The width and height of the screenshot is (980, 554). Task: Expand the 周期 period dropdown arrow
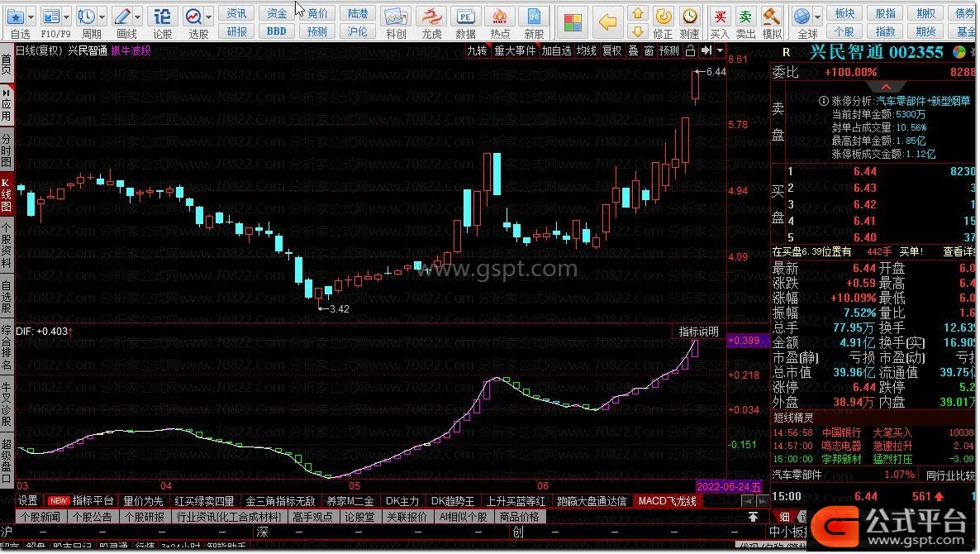[x=102, y=17]
